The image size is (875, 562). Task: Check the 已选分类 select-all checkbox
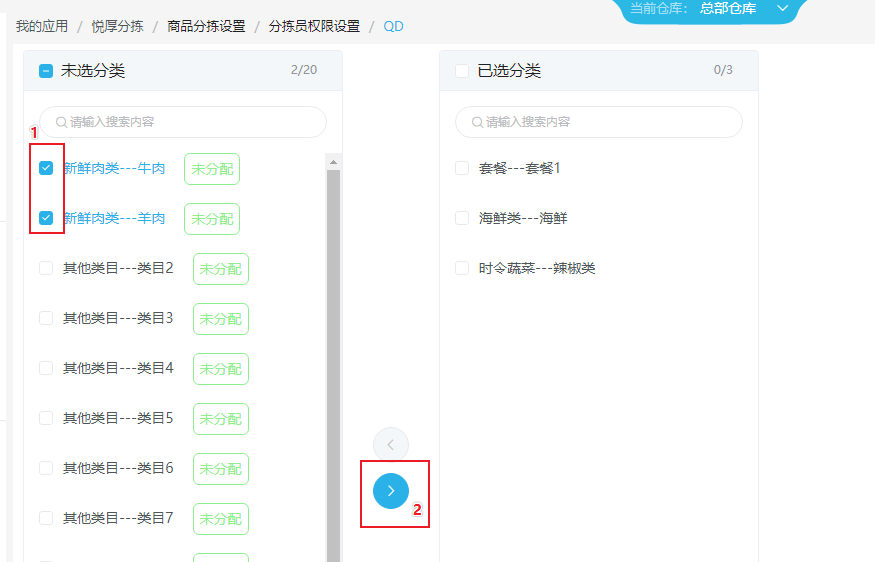(x=461, y=71)
